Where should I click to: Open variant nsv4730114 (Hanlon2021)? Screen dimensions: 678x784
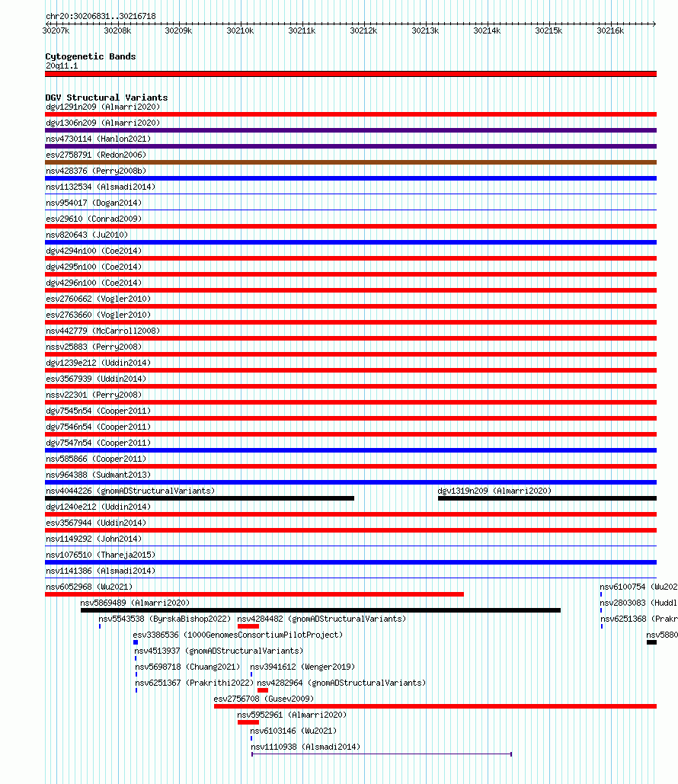(98, 139)
